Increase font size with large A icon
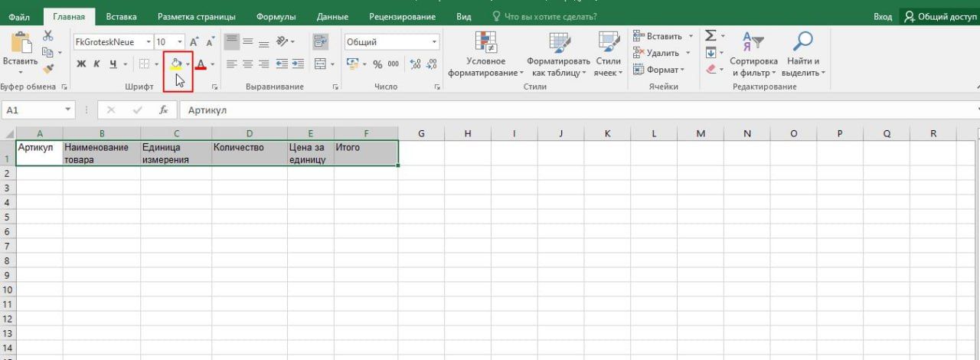 coord(194,42)
